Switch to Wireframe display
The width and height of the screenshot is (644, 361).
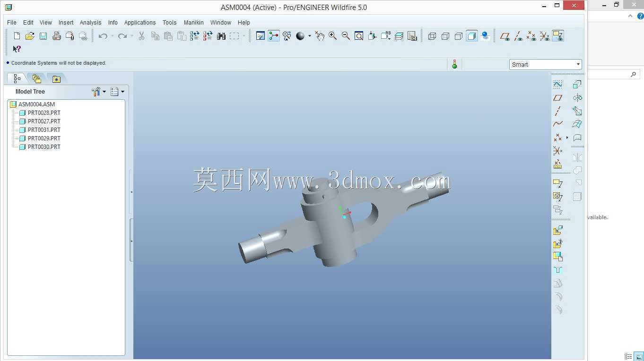pyautogui.click(x=432, y=36)
